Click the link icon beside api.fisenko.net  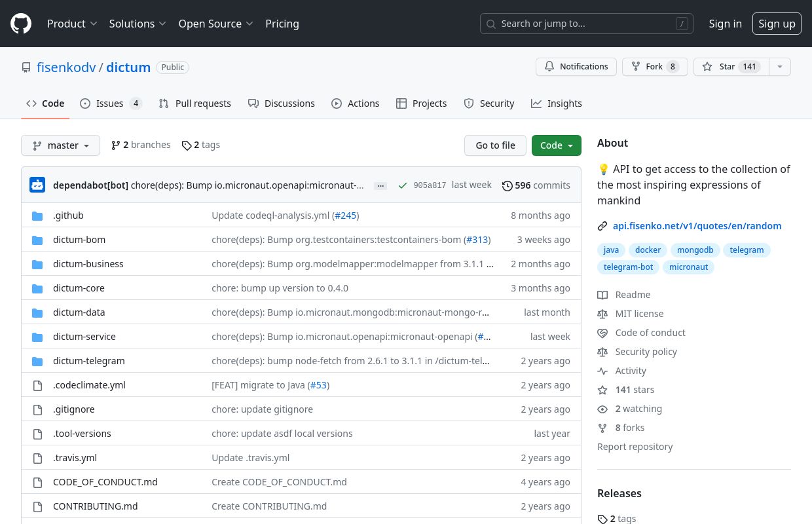point(602,226)
